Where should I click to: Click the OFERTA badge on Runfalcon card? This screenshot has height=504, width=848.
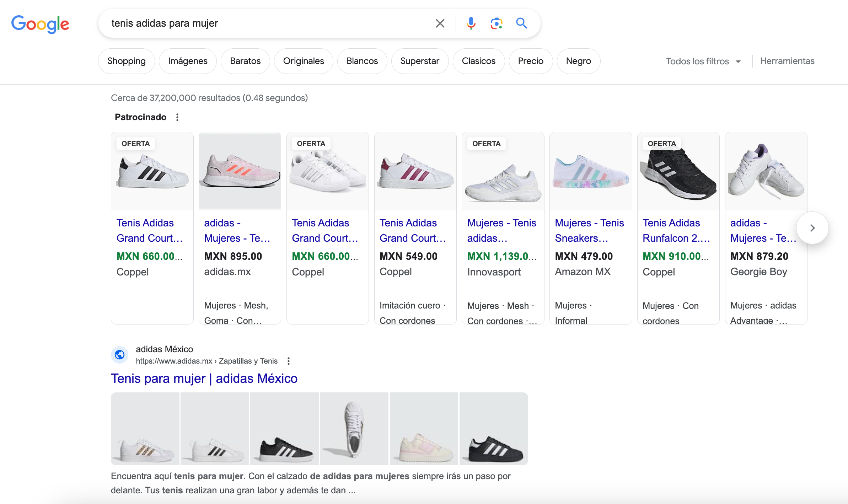[662, 144]
